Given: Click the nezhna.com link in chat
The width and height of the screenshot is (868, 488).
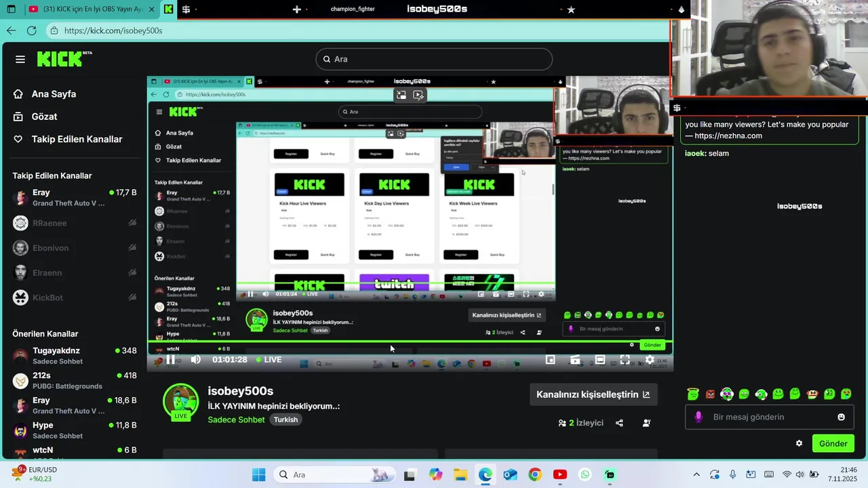Looking at the screenshot, I should [x=728, y=136].
